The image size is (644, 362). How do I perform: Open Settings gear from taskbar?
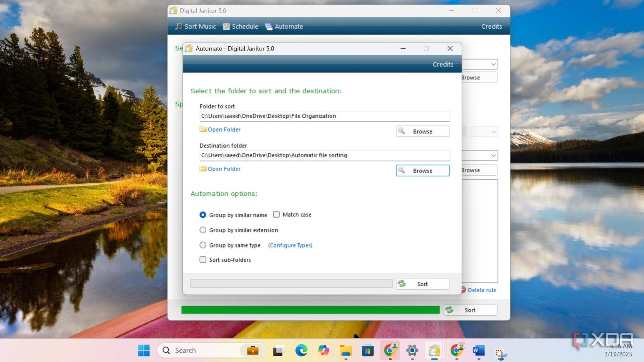412,350
